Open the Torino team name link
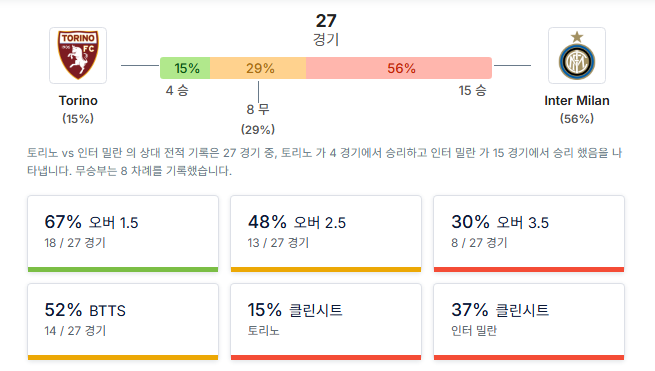655x371 pixels. (78, 101)
